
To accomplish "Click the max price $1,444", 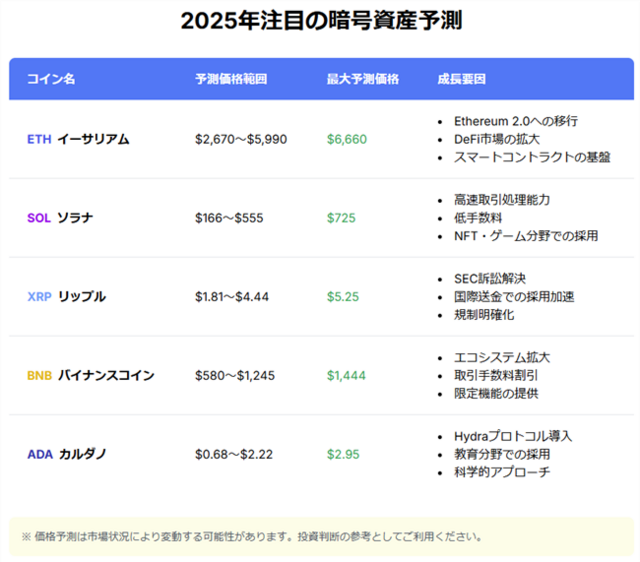I will [x=346, y=375].
